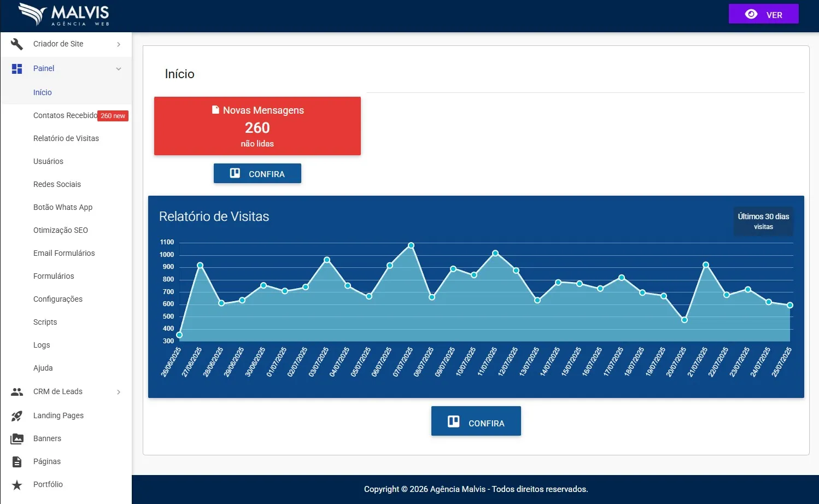This screenshot has width=819, height=504.
Task: Click the Landing Pages rocket icon
Action: click(x=17, y=416)
